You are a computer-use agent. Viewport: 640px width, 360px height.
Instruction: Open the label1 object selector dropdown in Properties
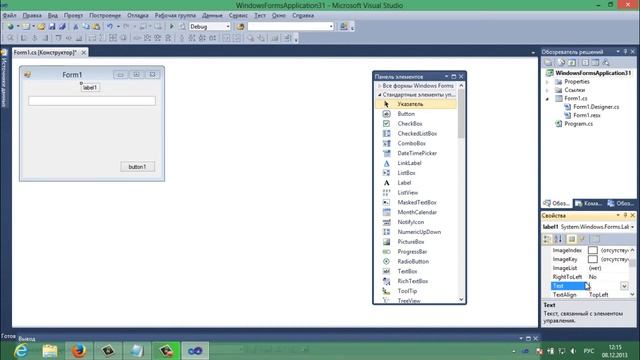tap(632, 227)
